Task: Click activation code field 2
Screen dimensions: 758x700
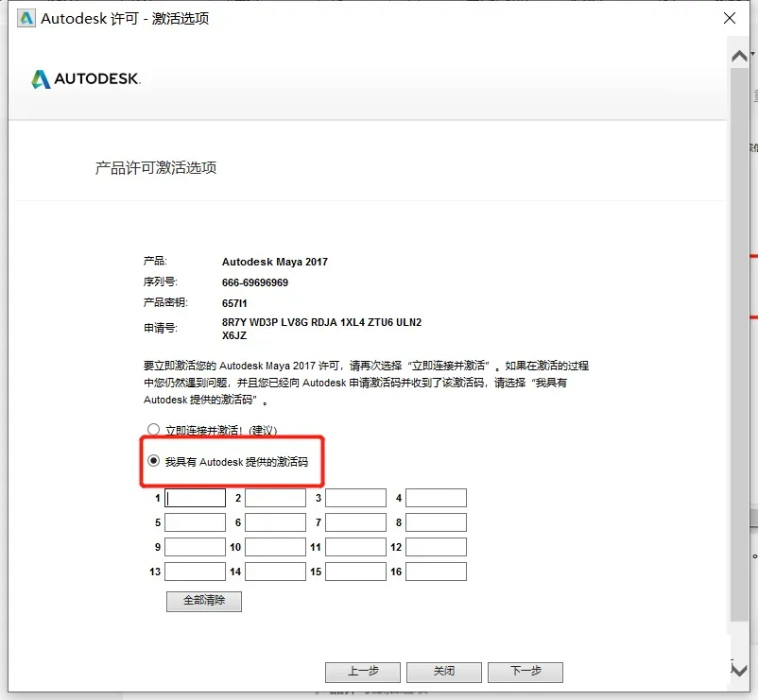Action: coord(276,498)
